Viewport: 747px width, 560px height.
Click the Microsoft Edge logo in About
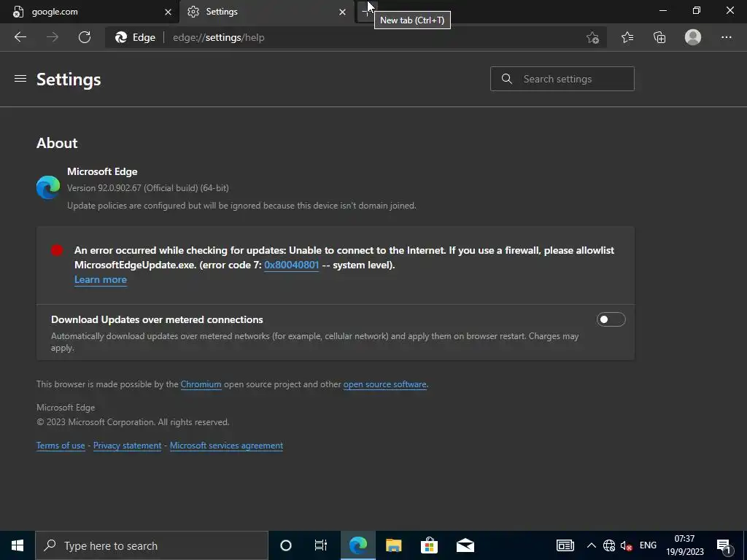click(x=48, y=187)
